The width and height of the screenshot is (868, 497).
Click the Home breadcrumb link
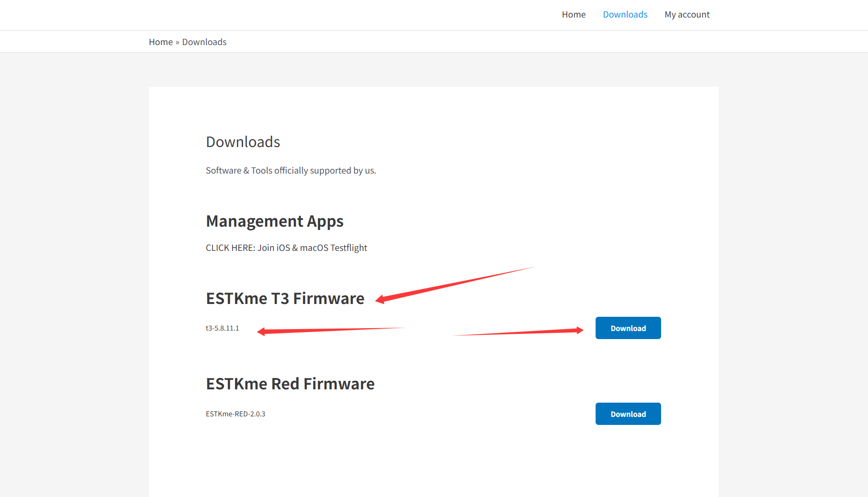point(160,42)
